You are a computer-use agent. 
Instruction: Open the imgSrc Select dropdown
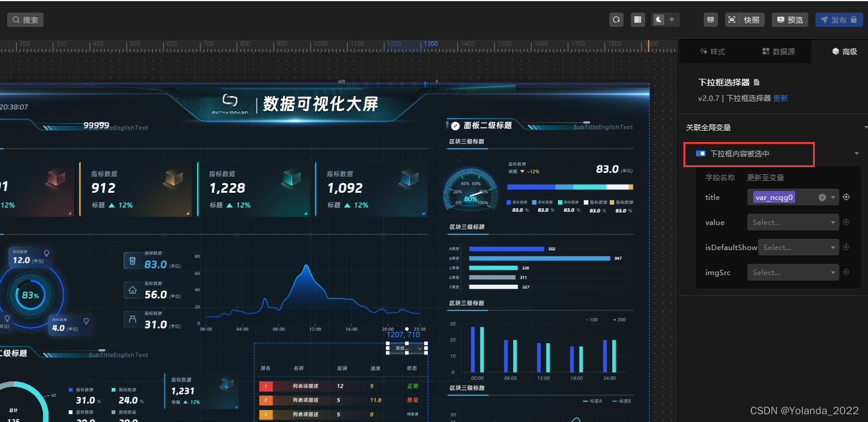tap(793, 272)
